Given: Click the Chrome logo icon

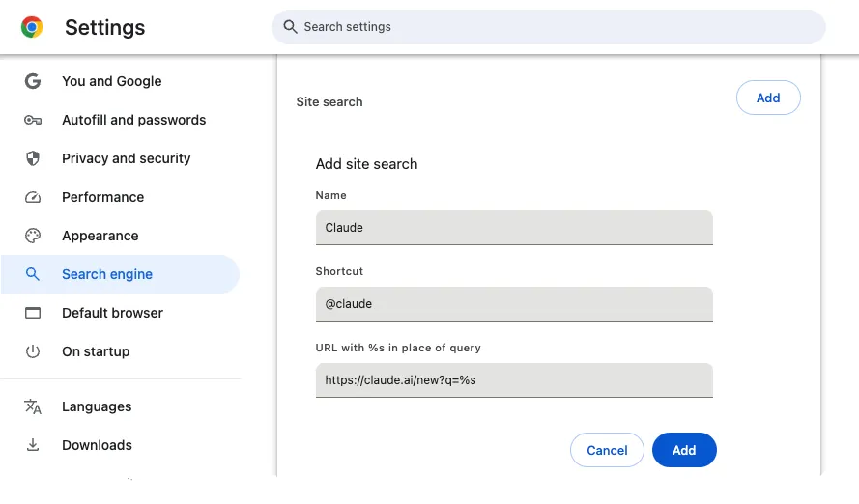Looking at the screenshot, I should 32,27.
